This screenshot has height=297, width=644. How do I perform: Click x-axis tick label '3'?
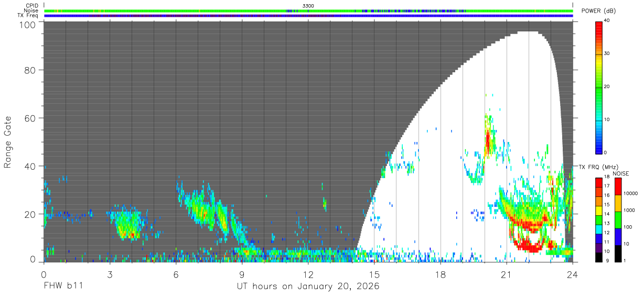(x=110, y=274)
